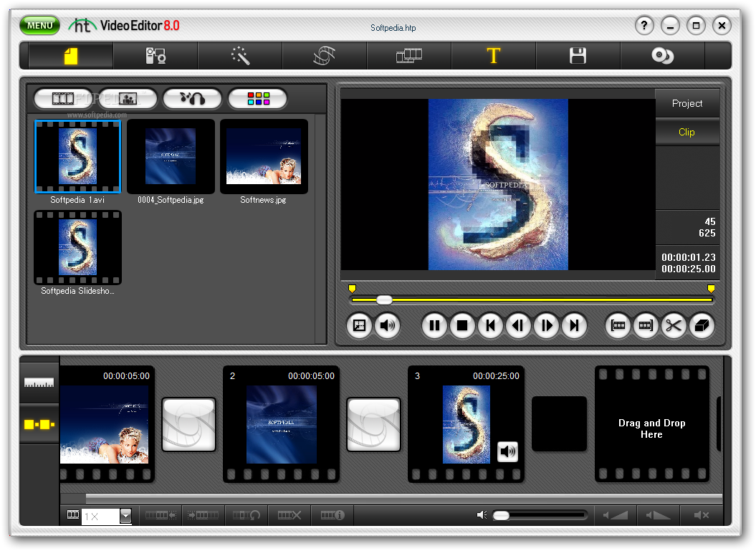Show video clips in media library
Image resolution: width=756 pixels, height=551 pixels.
pyautogui.click(x=63, y=98)
